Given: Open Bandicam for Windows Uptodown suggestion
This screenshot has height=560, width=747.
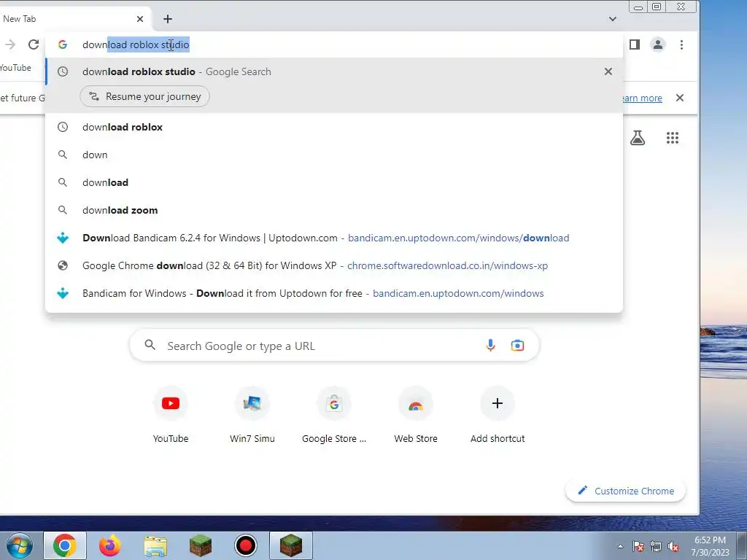Looking at the screenshot, I should [x=334, y=293].
